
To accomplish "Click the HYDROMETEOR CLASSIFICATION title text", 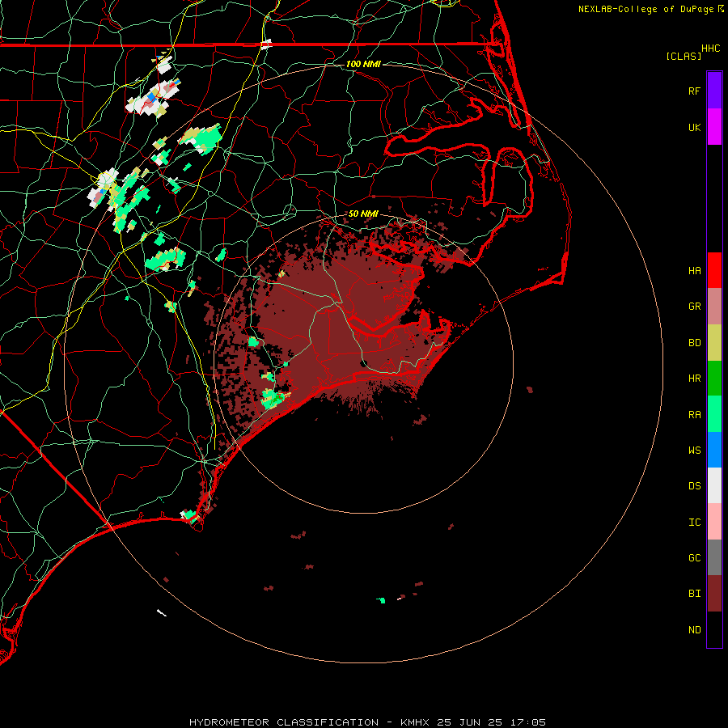I will 284,722.
